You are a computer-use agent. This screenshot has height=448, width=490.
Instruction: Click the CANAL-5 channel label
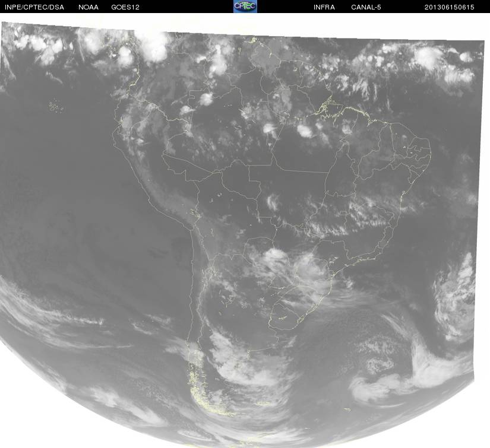[x=366, y=7]
